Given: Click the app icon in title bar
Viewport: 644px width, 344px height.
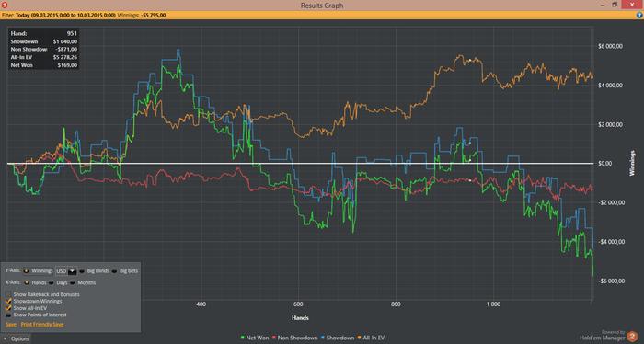Looking at the screenshot, I should pyautogui.click(x=5, y=5).
